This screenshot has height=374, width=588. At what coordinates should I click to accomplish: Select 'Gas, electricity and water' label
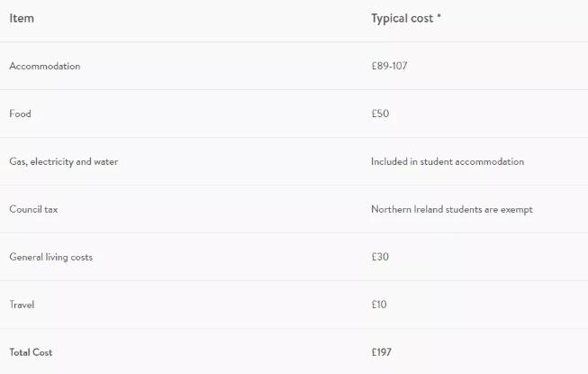(x=63, y=161)
